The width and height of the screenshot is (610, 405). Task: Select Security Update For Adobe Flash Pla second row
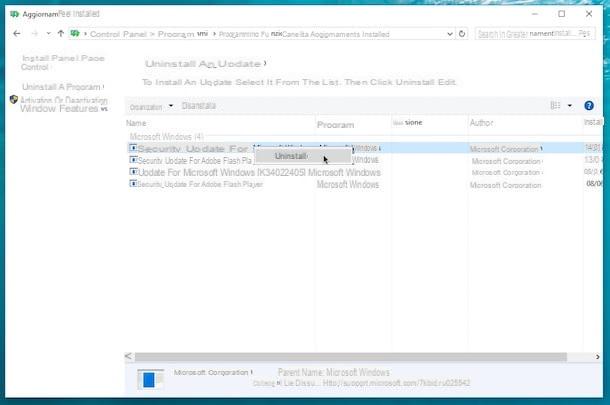[x=365, y=160]
